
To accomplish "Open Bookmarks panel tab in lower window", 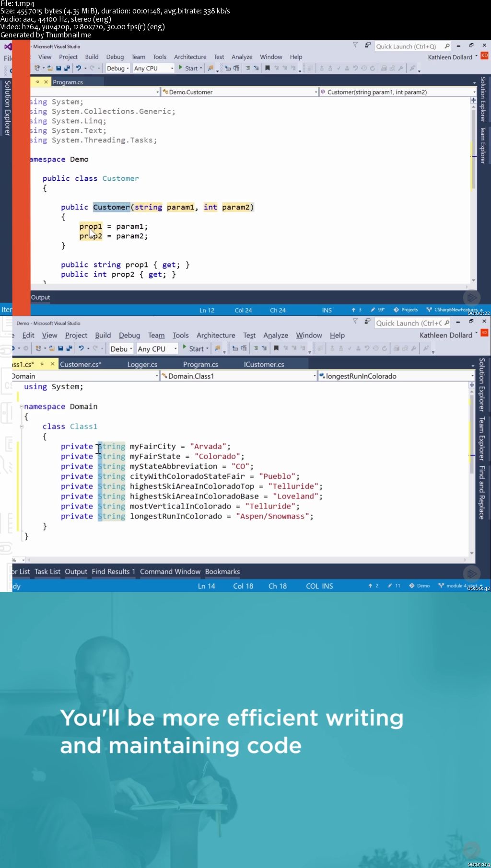I will click(222, 571).
